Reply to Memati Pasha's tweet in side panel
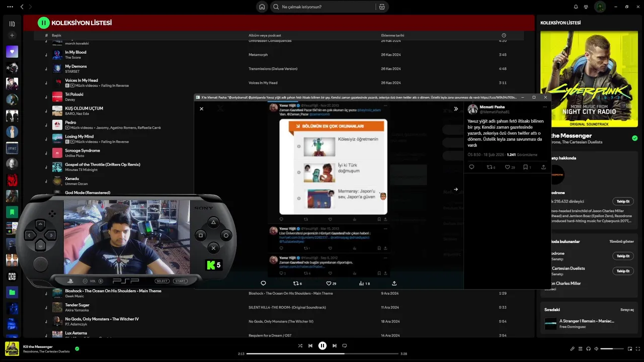The image size is (644, 362). click(471, 167)
